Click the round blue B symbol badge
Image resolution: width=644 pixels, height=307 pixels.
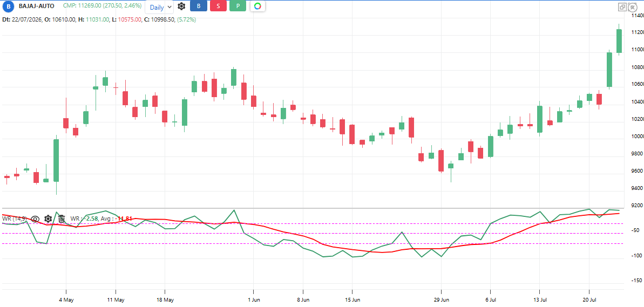8,6
